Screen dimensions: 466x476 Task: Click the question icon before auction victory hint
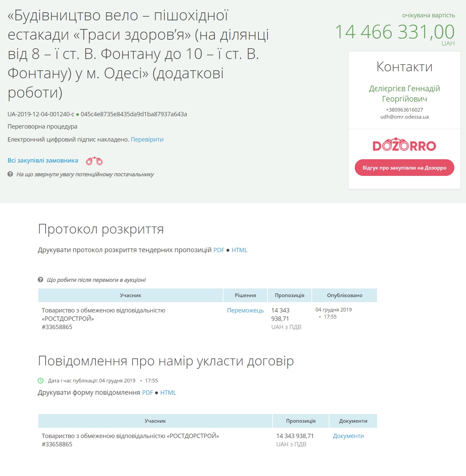pos(41,280)
